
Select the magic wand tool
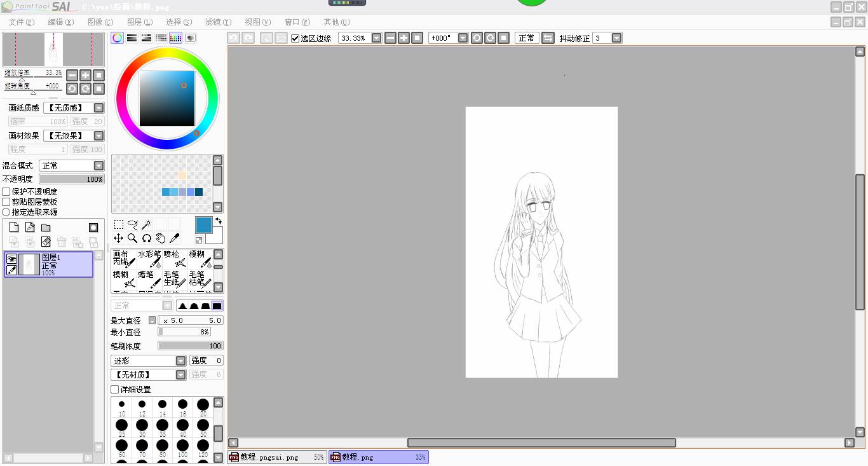point(147,224)
